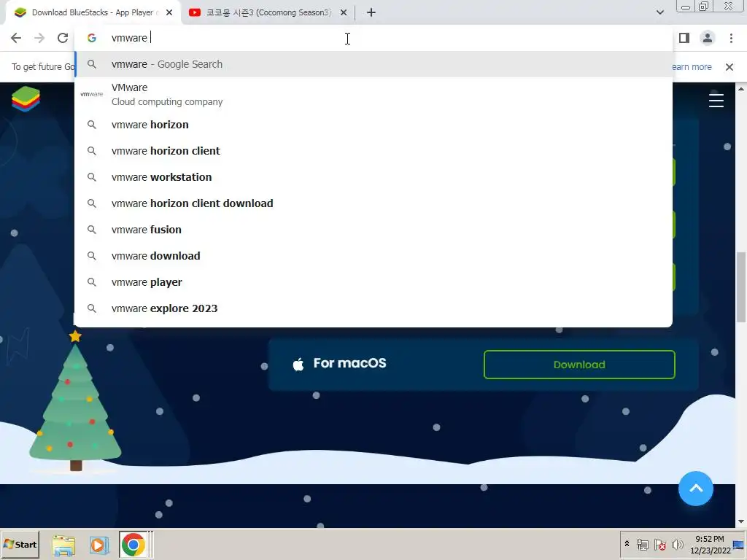Image resolution: width=747 pixels, height=560 pixels.
Task: Select the 'vmware - Google Search' suggestion
Action: point(373,64)
